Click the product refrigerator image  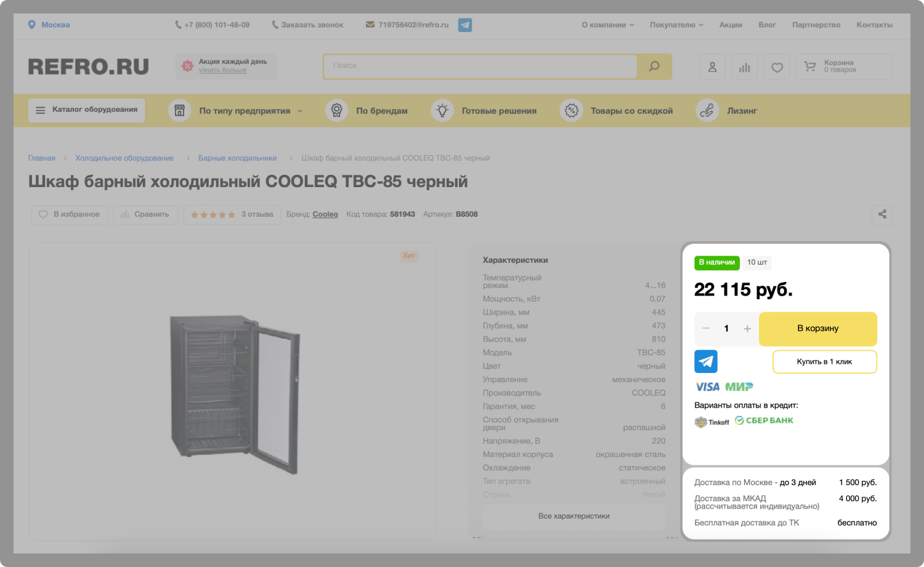(235, 394)
